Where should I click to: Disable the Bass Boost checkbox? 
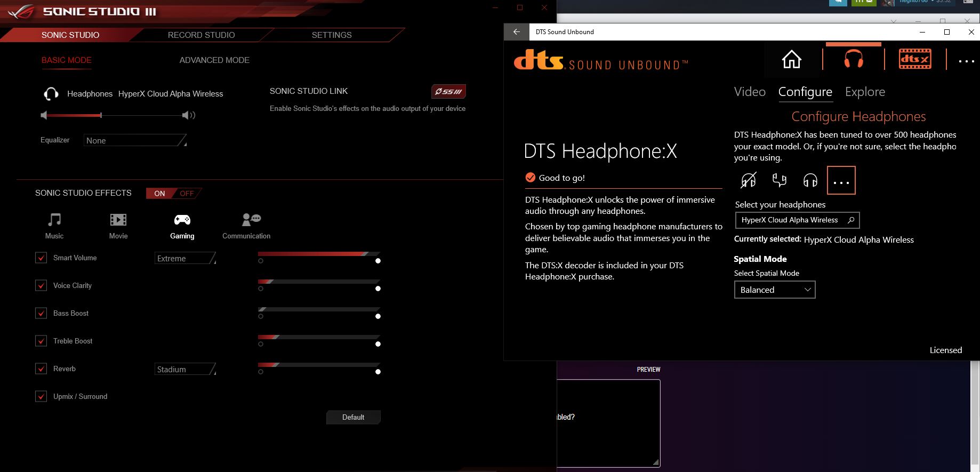41,314
